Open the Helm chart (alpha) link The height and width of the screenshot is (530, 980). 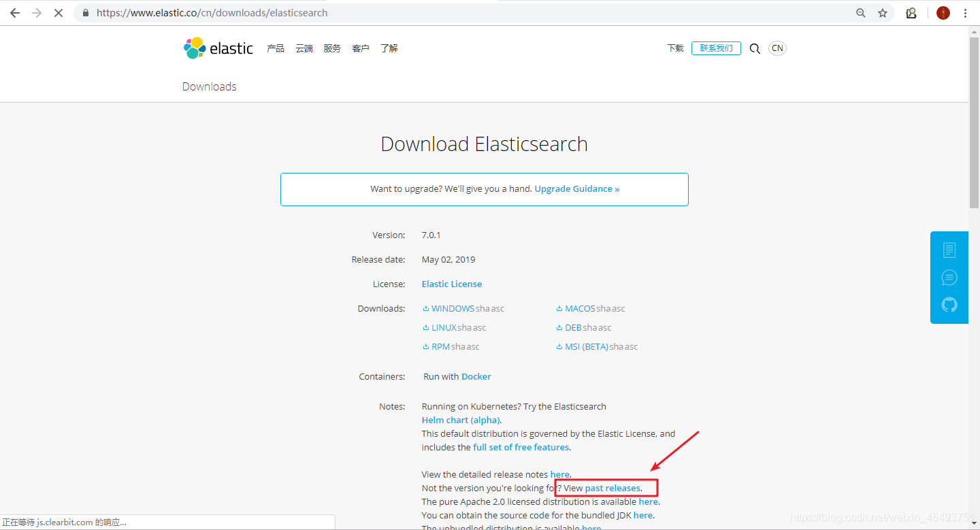pos(461,420)
